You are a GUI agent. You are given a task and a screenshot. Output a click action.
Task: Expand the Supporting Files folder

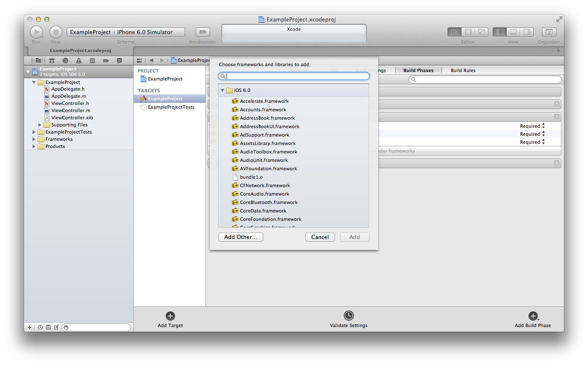(x=40, y=125)
